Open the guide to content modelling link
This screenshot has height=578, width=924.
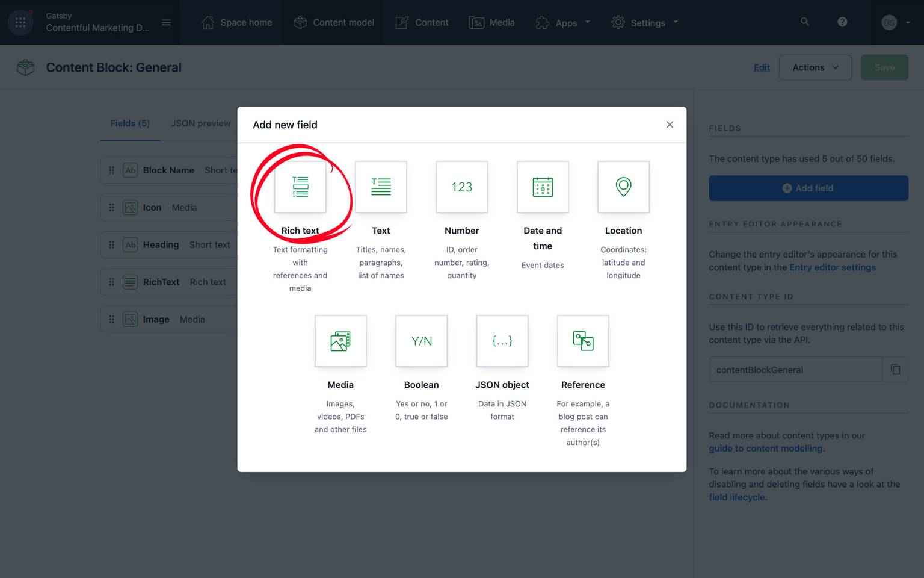tap(765, 448)
